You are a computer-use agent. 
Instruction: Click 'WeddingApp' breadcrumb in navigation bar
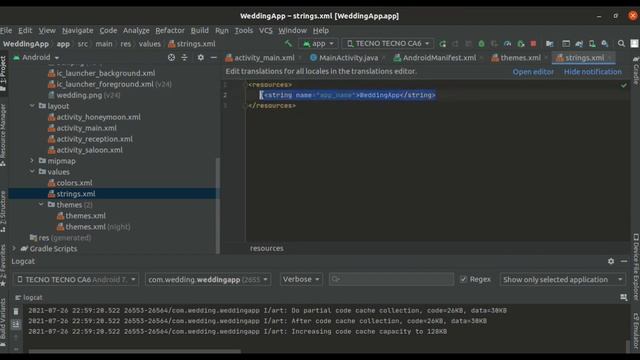(25, 44)
